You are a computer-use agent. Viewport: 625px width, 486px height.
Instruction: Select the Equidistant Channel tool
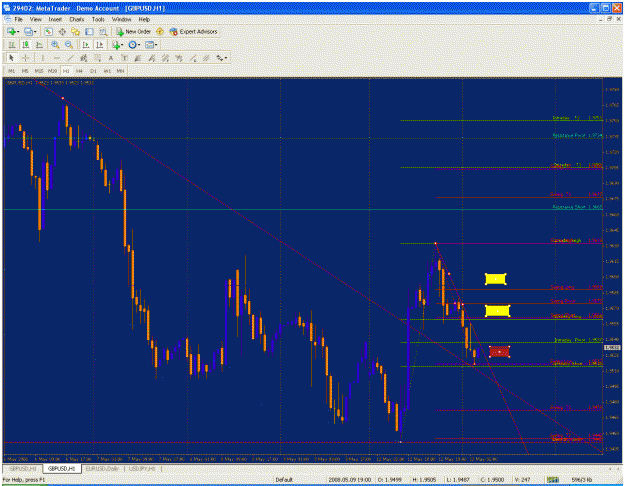coord(83,58)
